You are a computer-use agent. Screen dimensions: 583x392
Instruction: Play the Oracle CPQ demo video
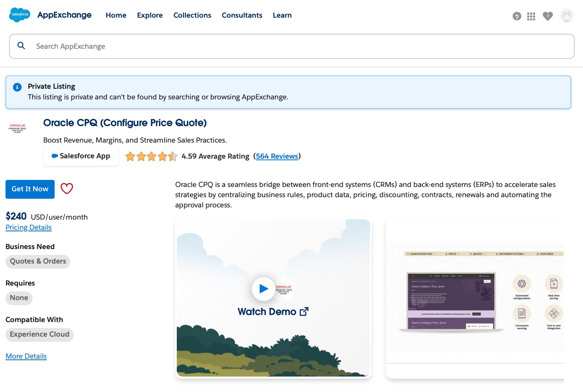(x=264, y=289)
